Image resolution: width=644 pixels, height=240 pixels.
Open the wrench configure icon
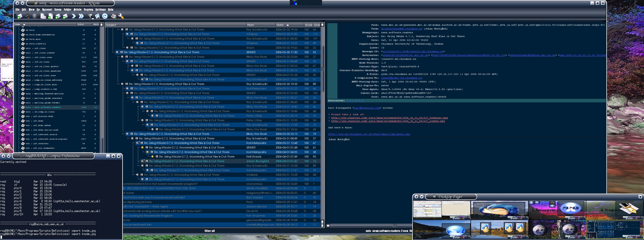point(121,16)
